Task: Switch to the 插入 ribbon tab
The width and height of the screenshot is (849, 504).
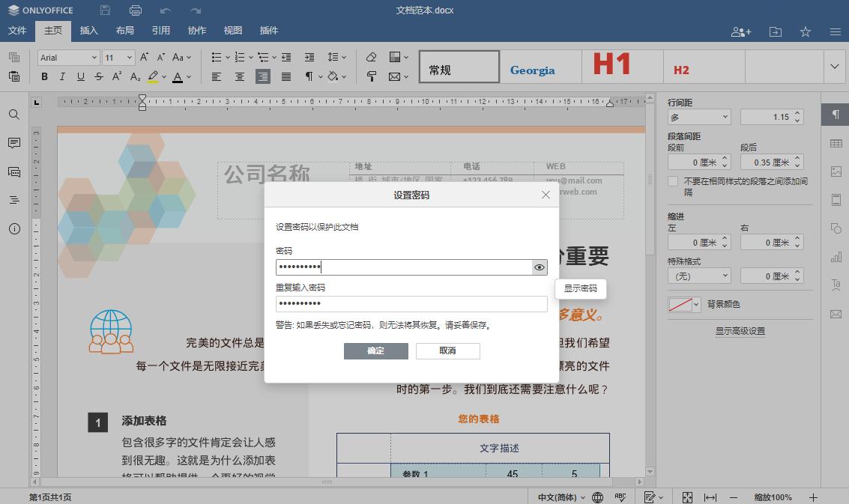Action: tap(88, 31)
